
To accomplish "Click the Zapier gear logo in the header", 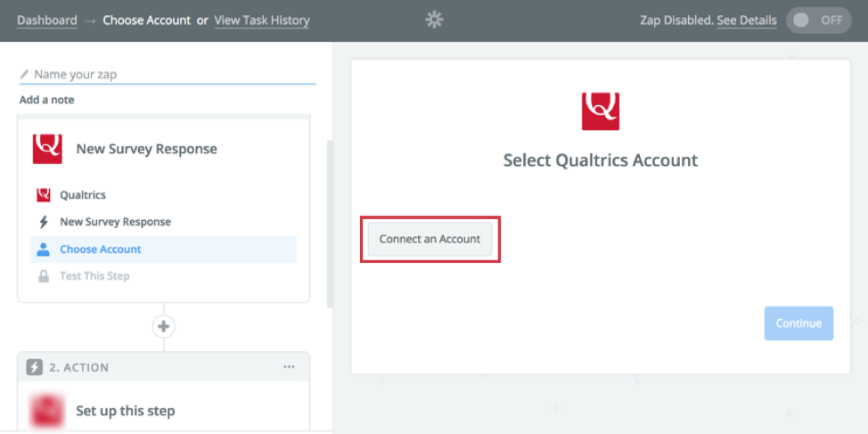I will click(x=434, y=20).
